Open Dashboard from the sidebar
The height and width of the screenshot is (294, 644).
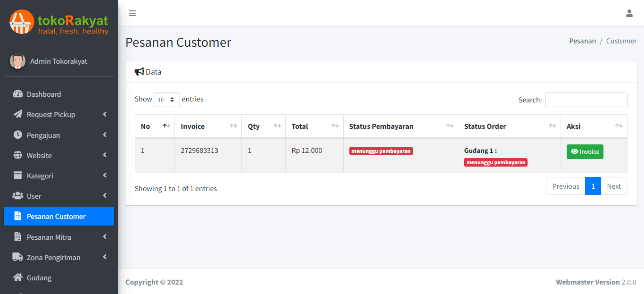tap(44, 94)
